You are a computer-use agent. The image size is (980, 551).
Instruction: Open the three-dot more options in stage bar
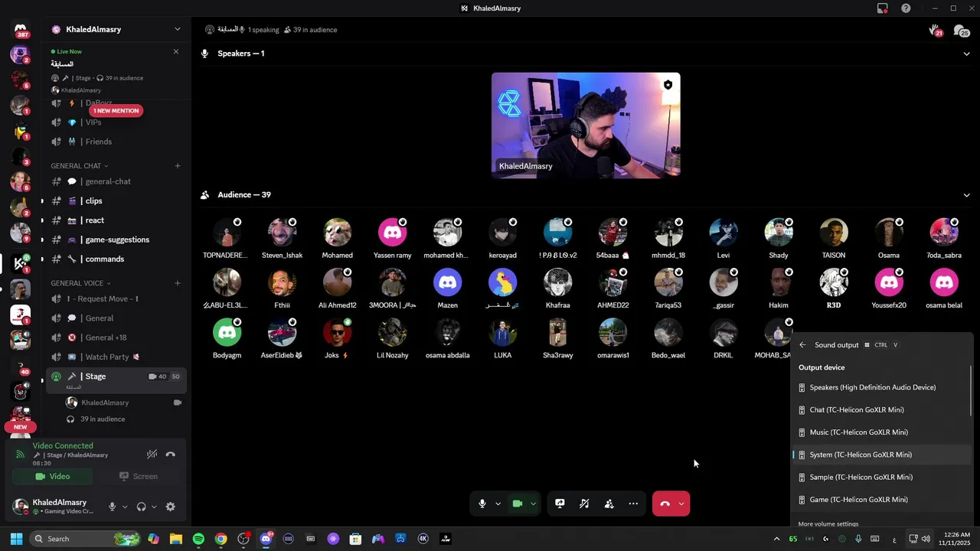633,504
